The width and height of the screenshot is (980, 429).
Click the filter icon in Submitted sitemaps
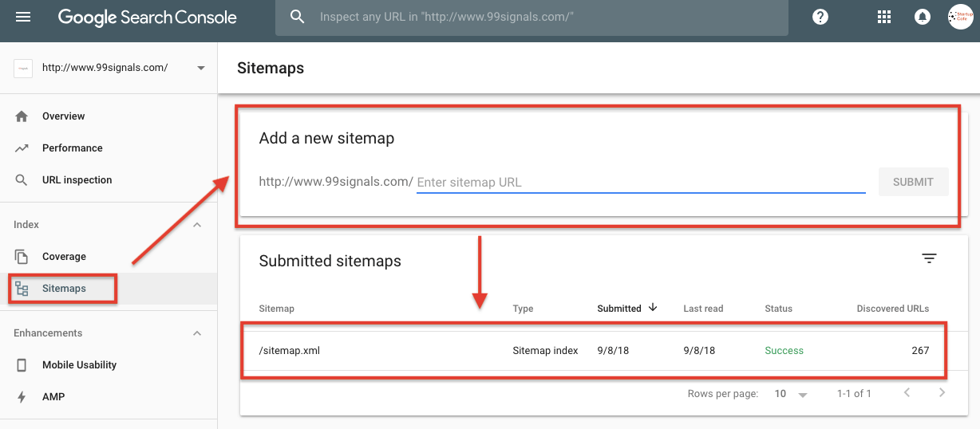click(x=929, y=258)
